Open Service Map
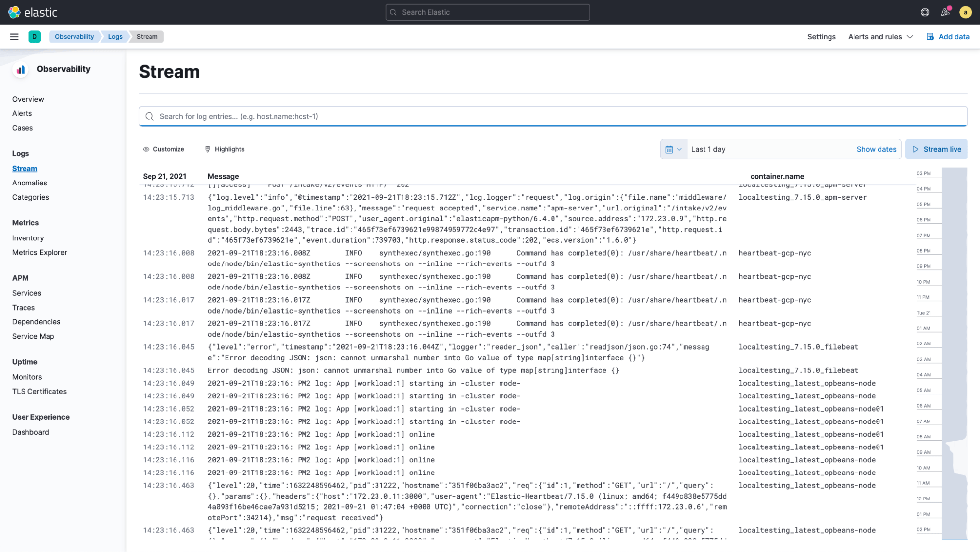Screen dimensions: 980x552 click(33, 336)
